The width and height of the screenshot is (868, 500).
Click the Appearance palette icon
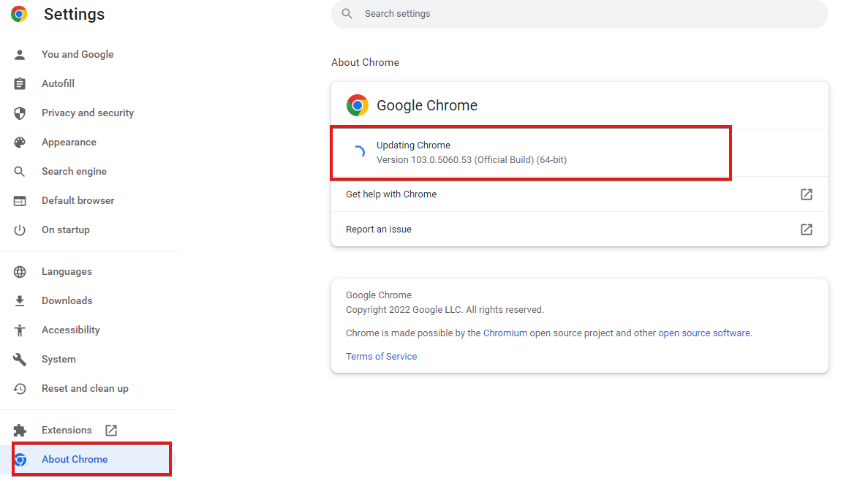(x=20, y=143)
